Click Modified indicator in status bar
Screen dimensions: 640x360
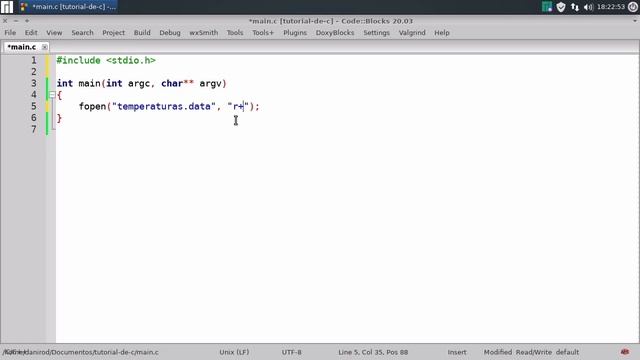point(498,352)
